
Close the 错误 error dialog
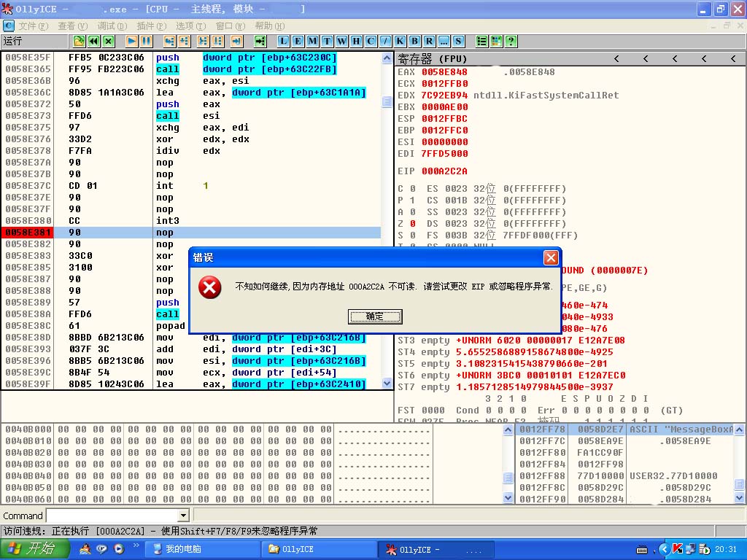tap(551, 257)
